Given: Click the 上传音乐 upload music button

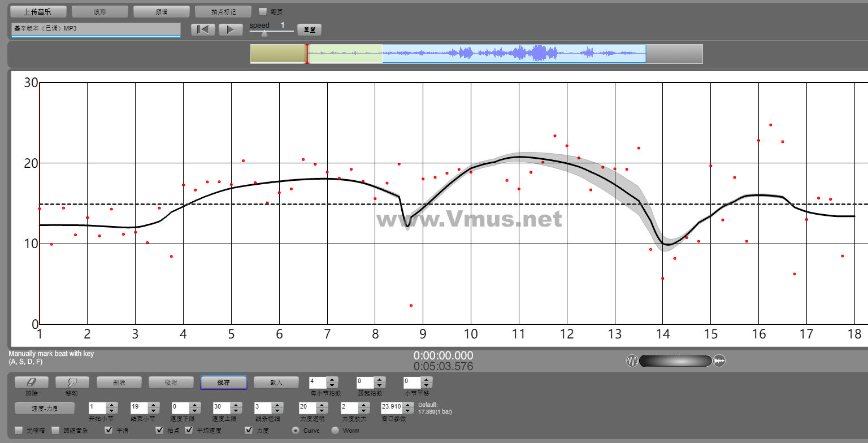Looking at the screenshot, I should 38,11.
